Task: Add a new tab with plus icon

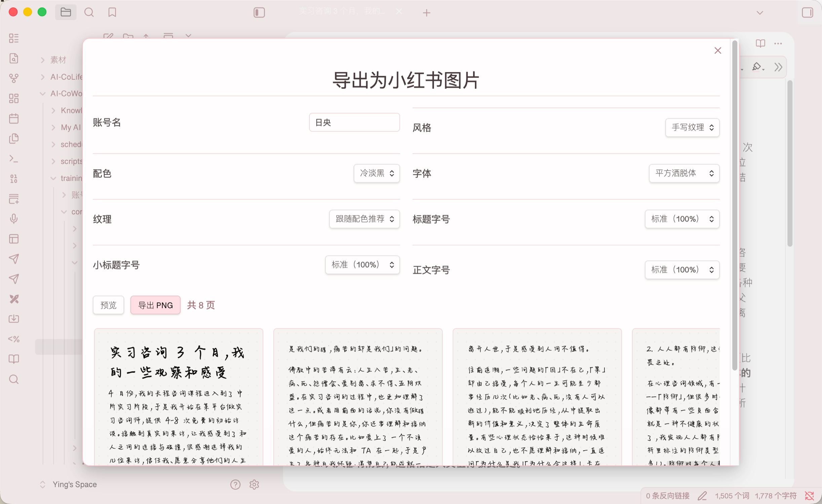Action: [427, 13]
